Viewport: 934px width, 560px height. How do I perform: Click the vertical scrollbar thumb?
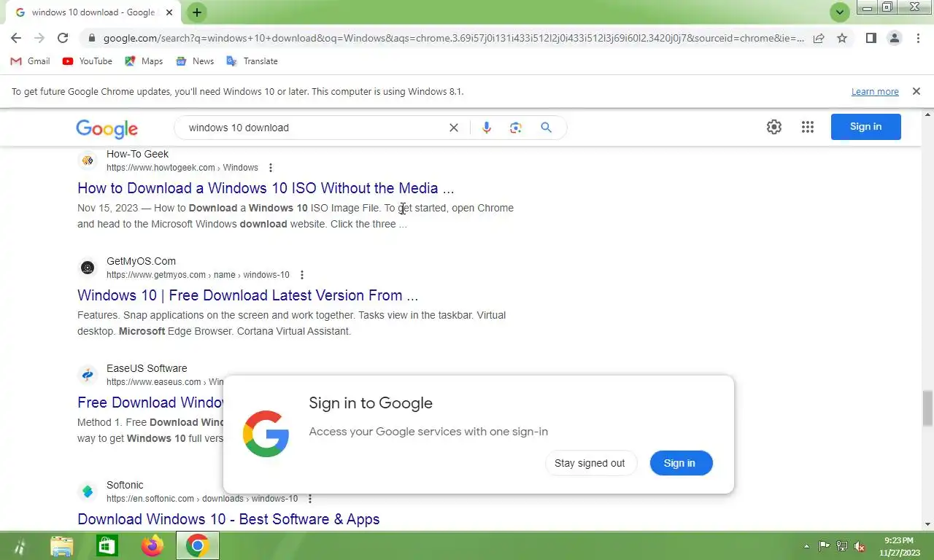[927, 408]
